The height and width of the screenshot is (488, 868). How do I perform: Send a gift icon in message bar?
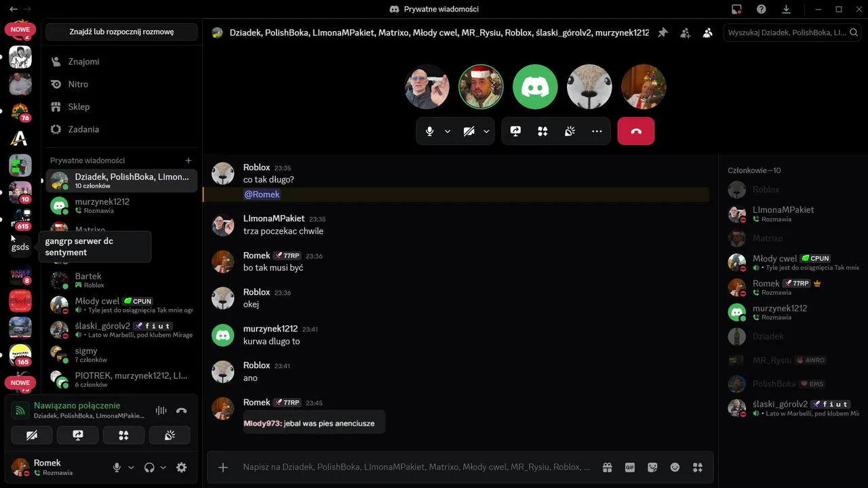[x=607, y=467]
